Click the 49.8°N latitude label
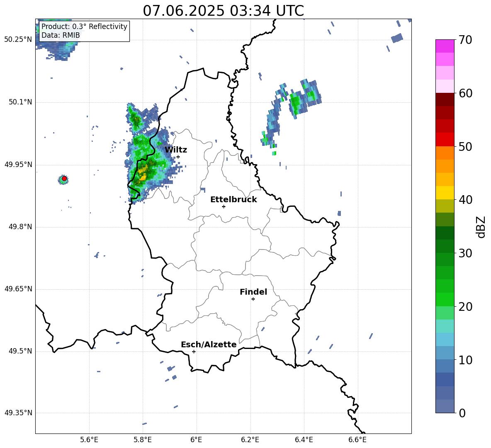The image size is (491, 448). [x=20, y=227]
